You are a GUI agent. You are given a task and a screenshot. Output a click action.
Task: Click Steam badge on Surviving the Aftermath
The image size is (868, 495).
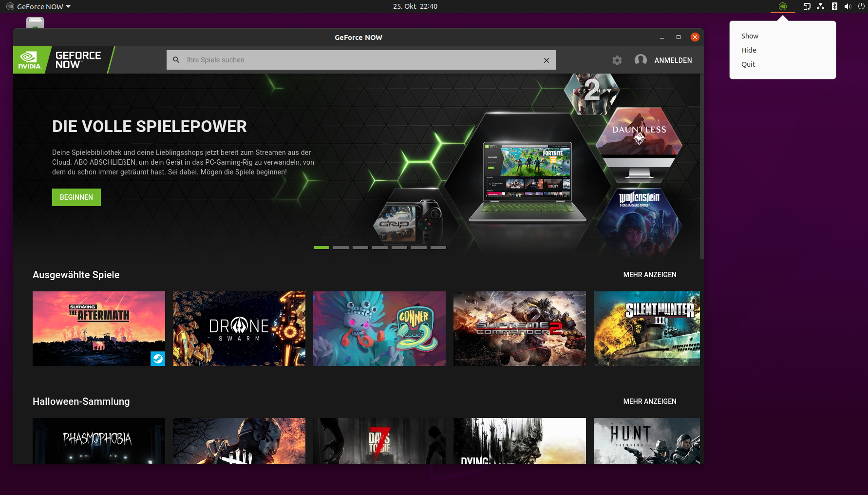[158, 359]
